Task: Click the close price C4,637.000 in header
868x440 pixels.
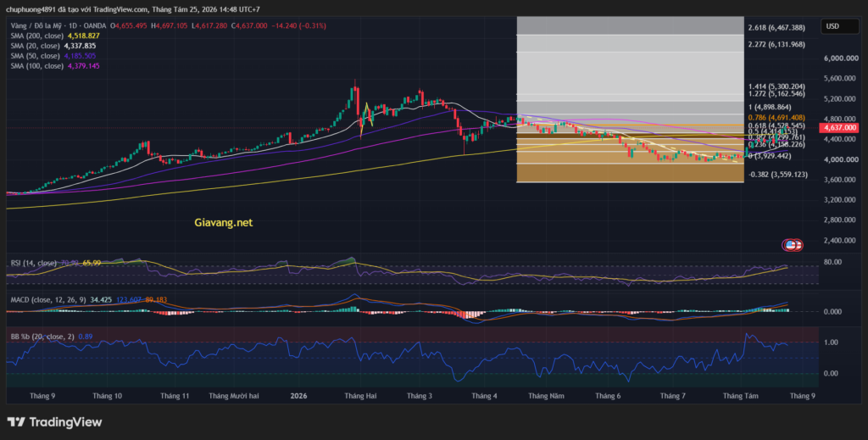Action: (249, 25)
